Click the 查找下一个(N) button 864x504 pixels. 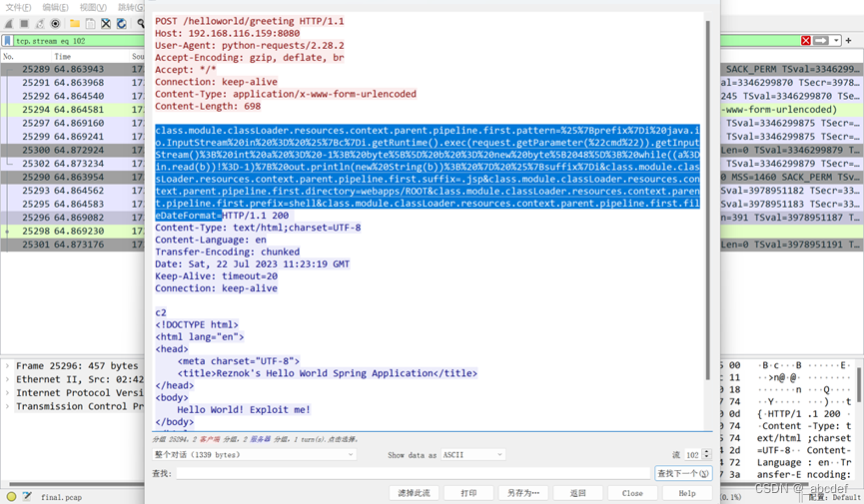(683, 473)
